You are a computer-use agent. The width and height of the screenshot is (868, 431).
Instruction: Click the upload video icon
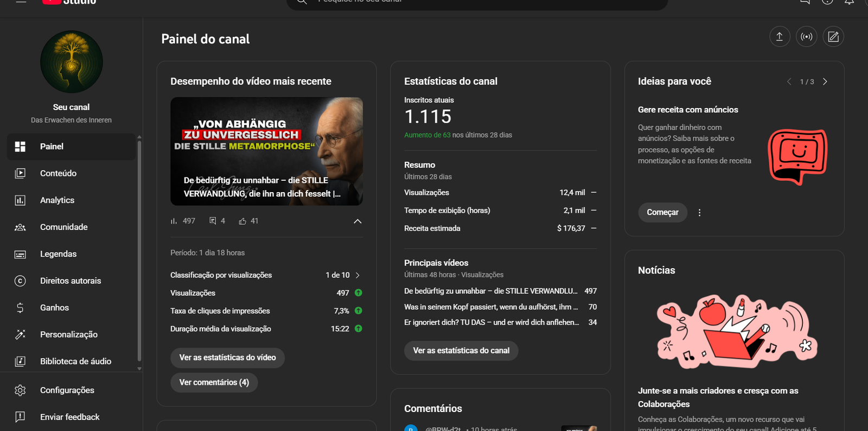[x=780, y=37]
